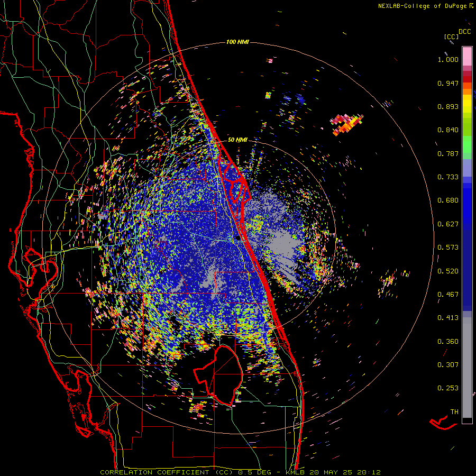Select the 1.000 value on the scale
The height and width of the screenshot is (476, 476).
(x=448, y=59)
